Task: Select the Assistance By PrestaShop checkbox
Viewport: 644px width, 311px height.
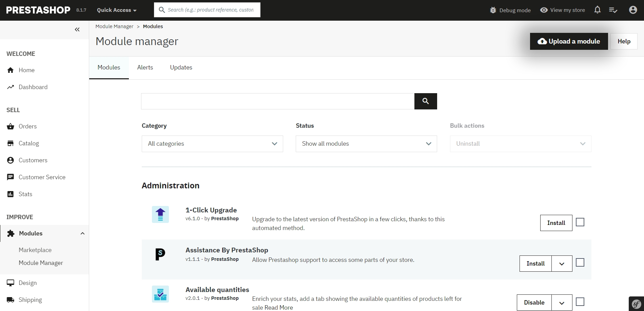Action: click(x=580, y=263)
